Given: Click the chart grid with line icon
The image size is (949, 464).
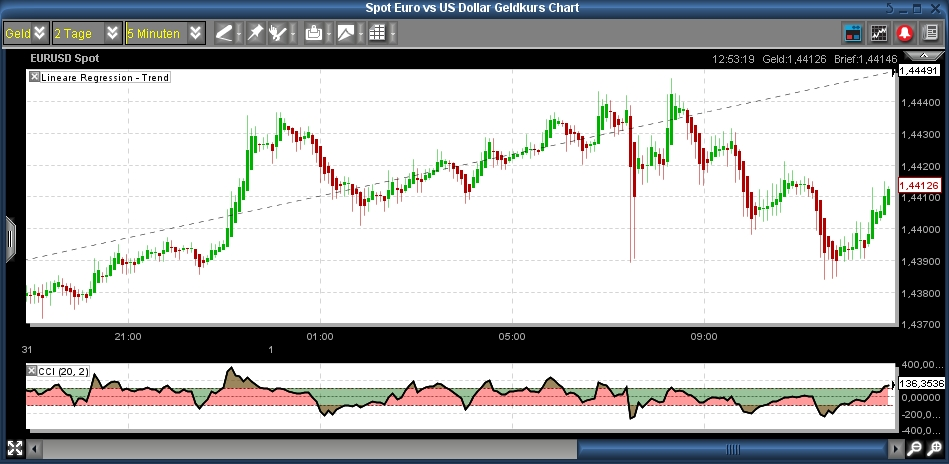Looking at the screenshot, I should tap(879, 33).
